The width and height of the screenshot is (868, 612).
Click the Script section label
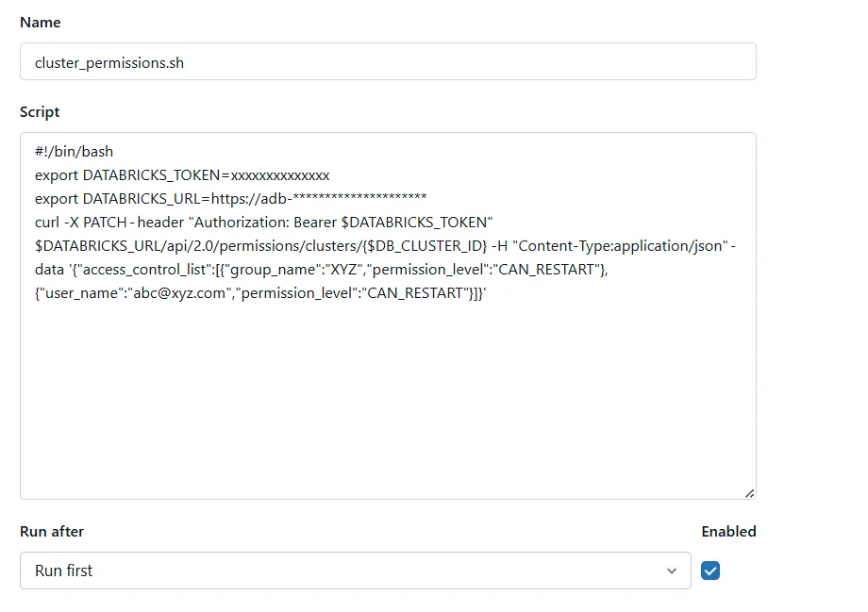pos(39,111)
